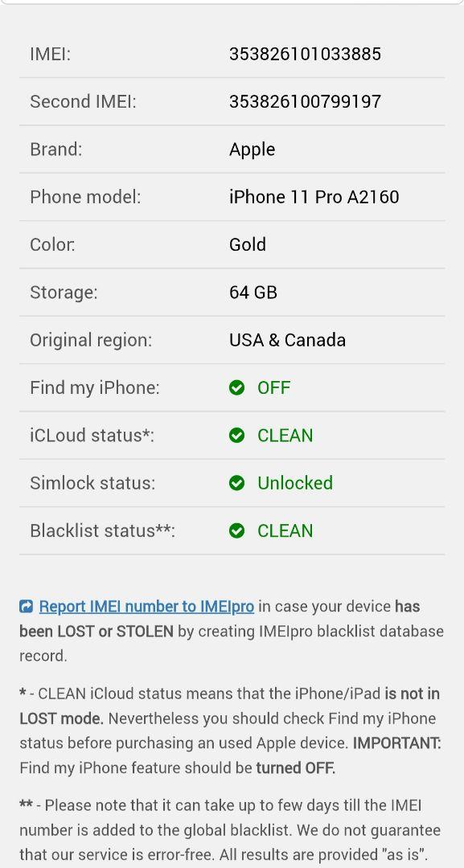Screen dimensions: 464x868
Task: Open the Report IMEI number to IMEIpro link
Action: tap(146, 607)
